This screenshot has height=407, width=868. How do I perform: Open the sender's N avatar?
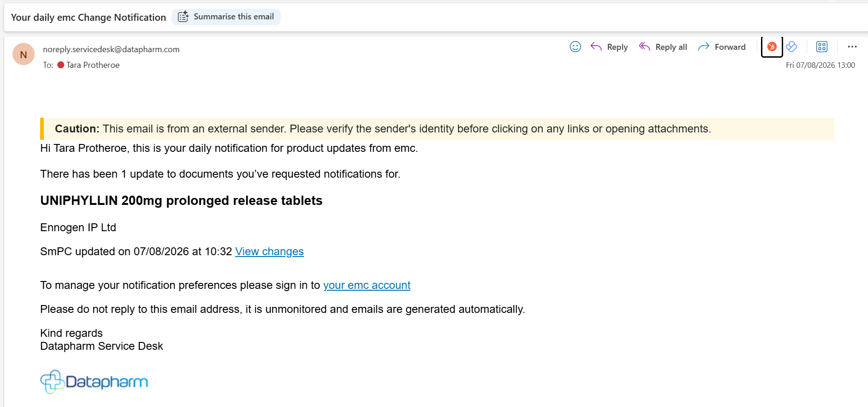pyautogui.click(x=24, y=54)
